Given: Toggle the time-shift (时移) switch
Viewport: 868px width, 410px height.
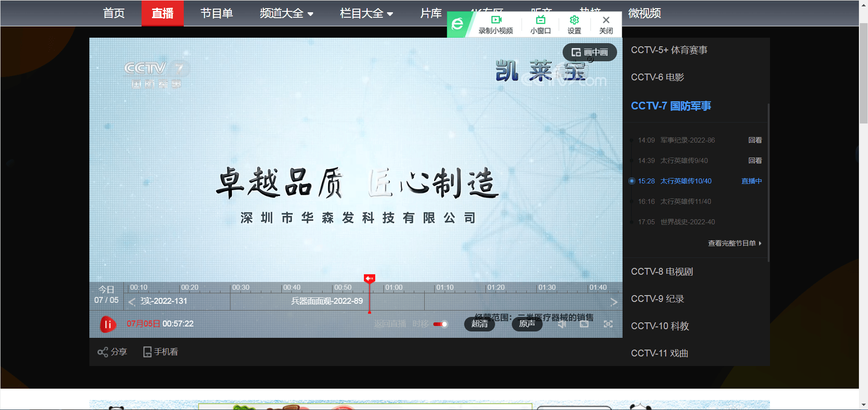Looking at the screenshot, I should tap(440, 324).
